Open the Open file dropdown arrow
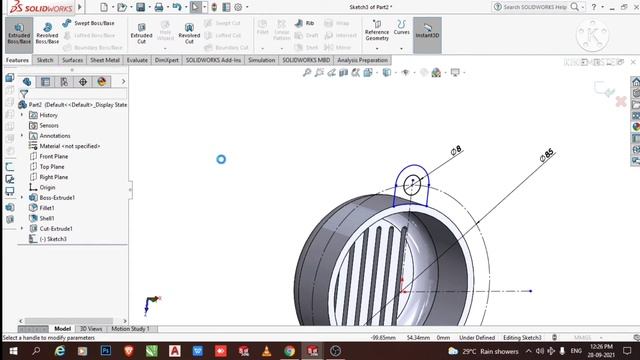 coord(131,7)
